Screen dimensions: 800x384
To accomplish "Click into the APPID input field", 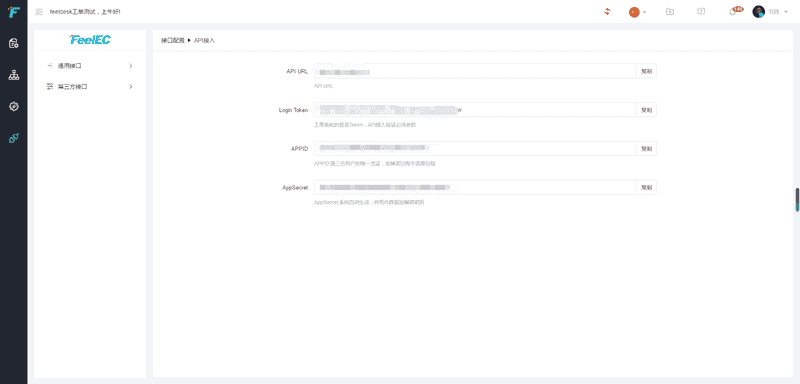I will coord(475,148).
